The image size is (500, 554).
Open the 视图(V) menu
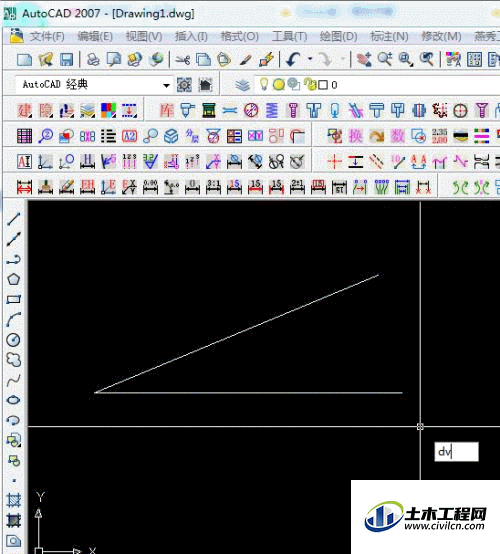(x=144, y=36)
